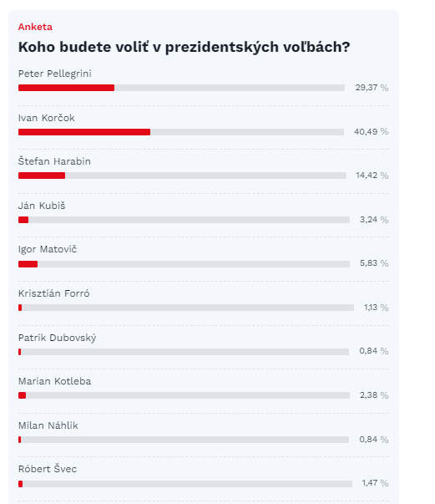435x504 pixels.
Task: Click the Ján Kubiš progress bar
Action: tap(184, 220)
